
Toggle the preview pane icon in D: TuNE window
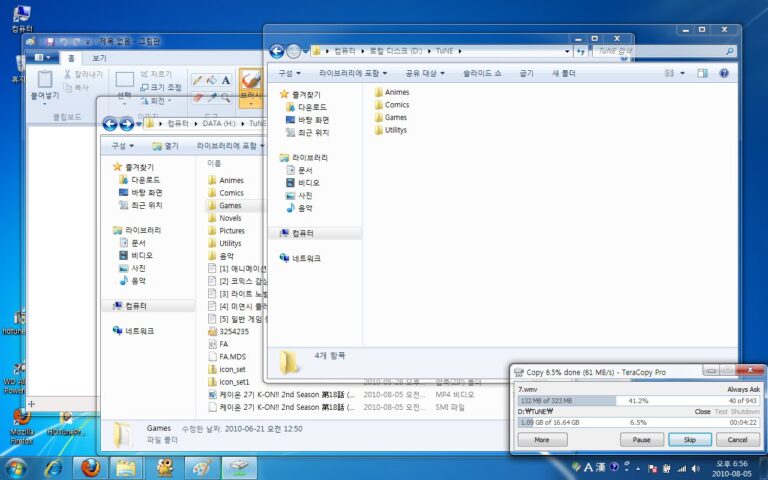[703, 73]
